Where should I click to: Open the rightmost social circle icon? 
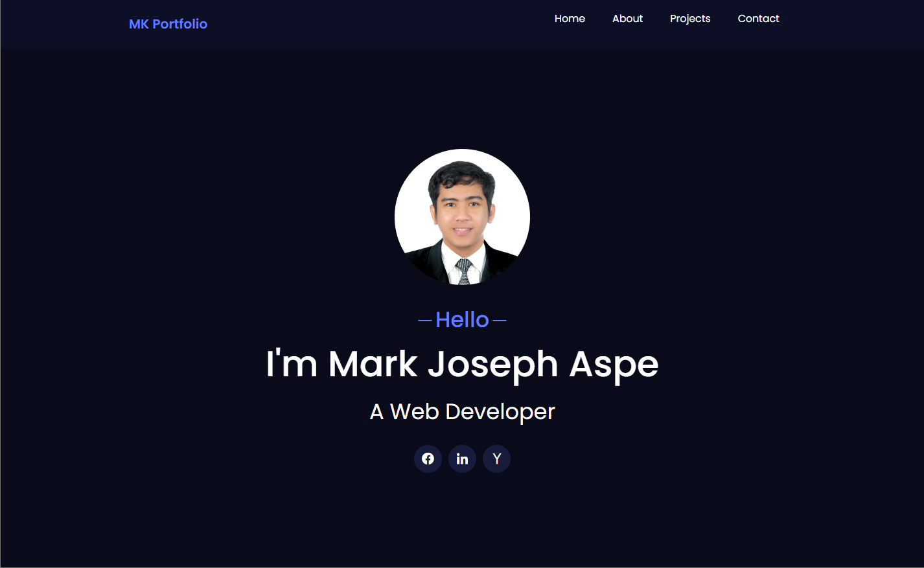(496, 459)
